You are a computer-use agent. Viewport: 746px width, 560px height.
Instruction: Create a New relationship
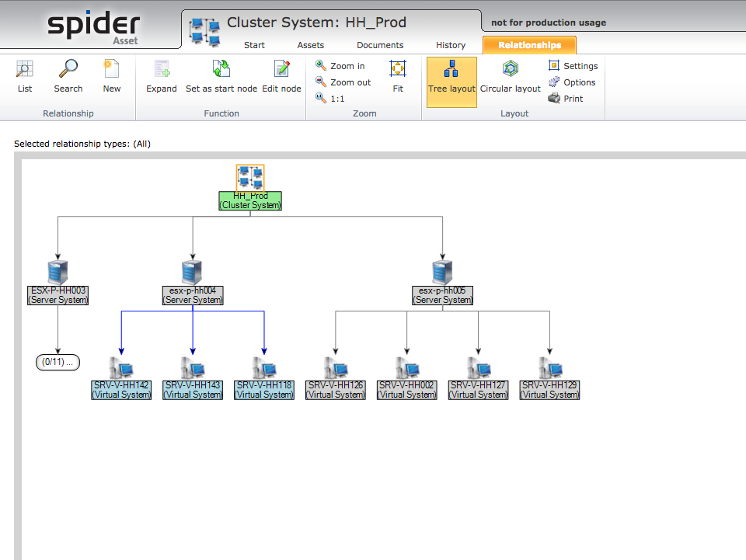[x=112, y=76]
